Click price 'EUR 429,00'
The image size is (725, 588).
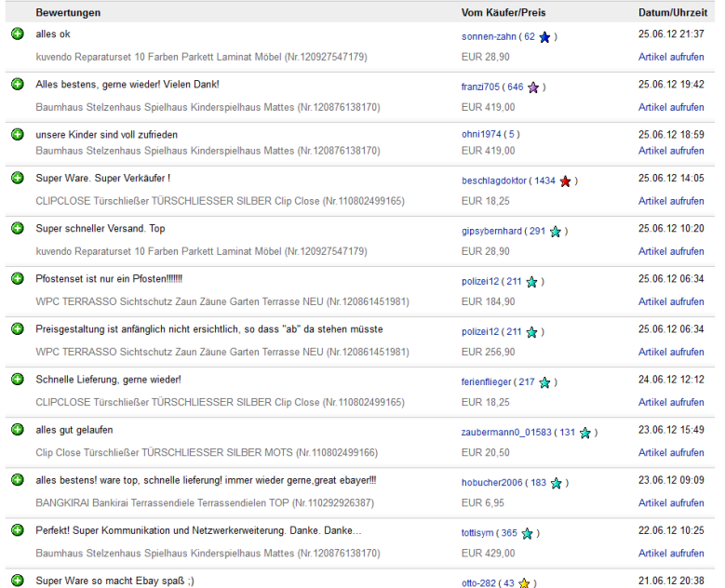pyautogui.click(x=488, y=554)
